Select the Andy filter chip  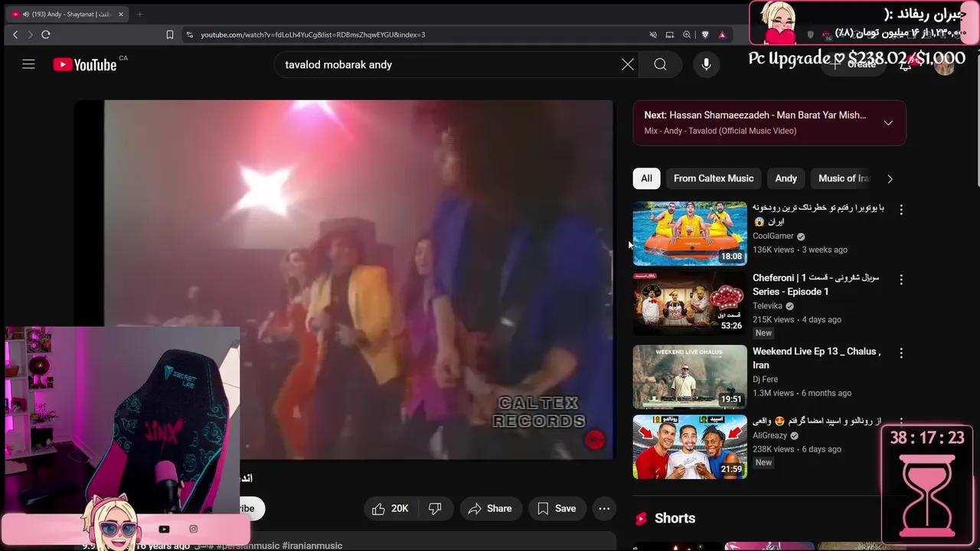point(786,178)
